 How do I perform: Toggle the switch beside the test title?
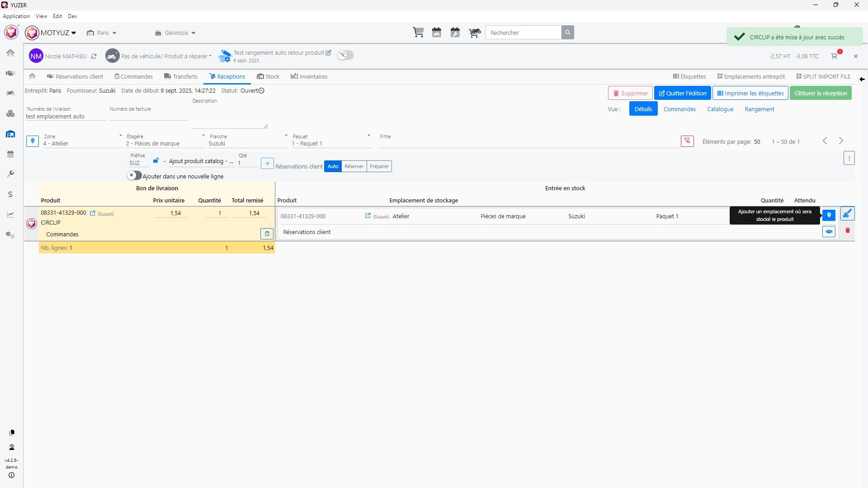pyautogui.click(x=345, y=55)
